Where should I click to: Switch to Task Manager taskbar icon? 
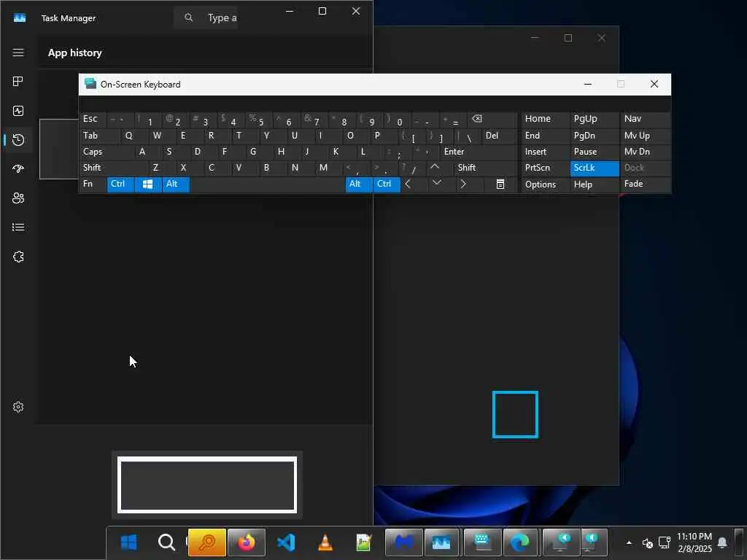pos(441,542)
